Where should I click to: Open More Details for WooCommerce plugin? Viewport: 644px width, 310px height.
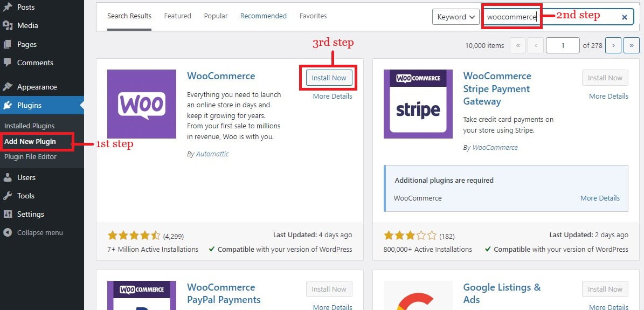pos(333,96)
